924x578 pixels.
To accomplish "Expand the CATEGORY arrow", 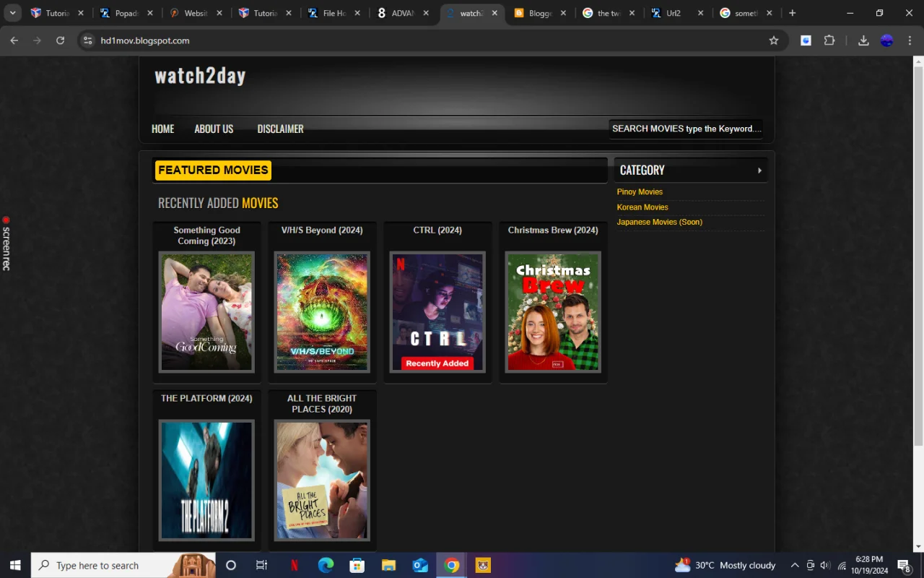I will click(x=759, y=171).
